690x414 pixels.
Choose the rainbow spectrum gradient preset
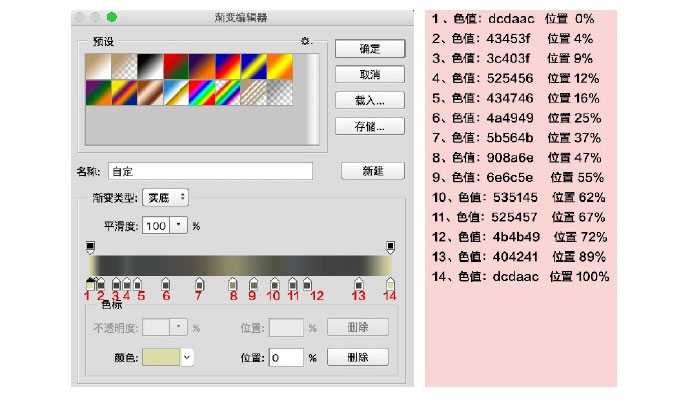click(202, 93)
